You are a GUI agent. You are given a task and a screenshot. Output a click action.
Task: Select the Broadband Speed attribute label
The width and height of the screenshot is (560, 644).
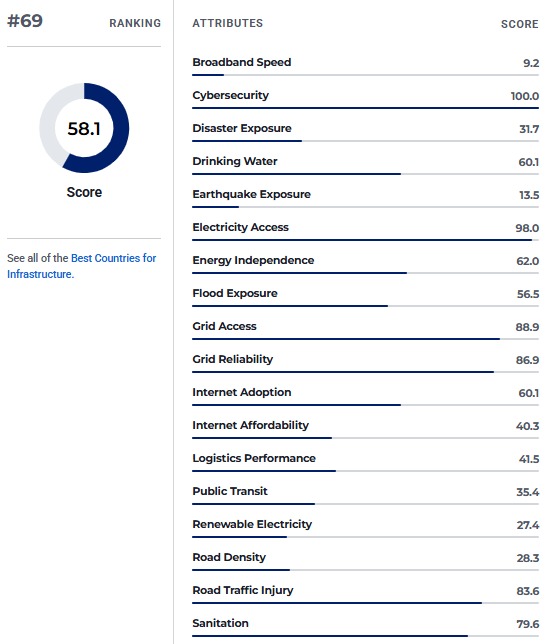click(242, 62)
